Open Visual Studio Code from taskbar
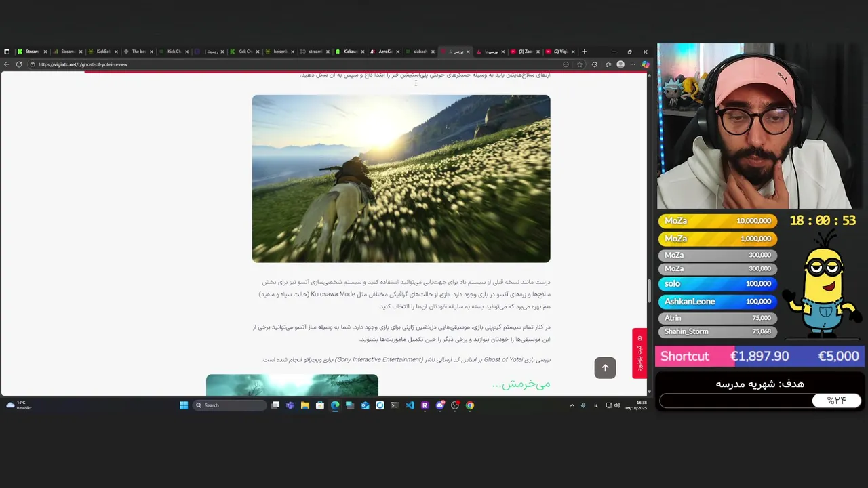Image resolution: width=868 pixels, height=488 pixels. [x=410, y=405]
